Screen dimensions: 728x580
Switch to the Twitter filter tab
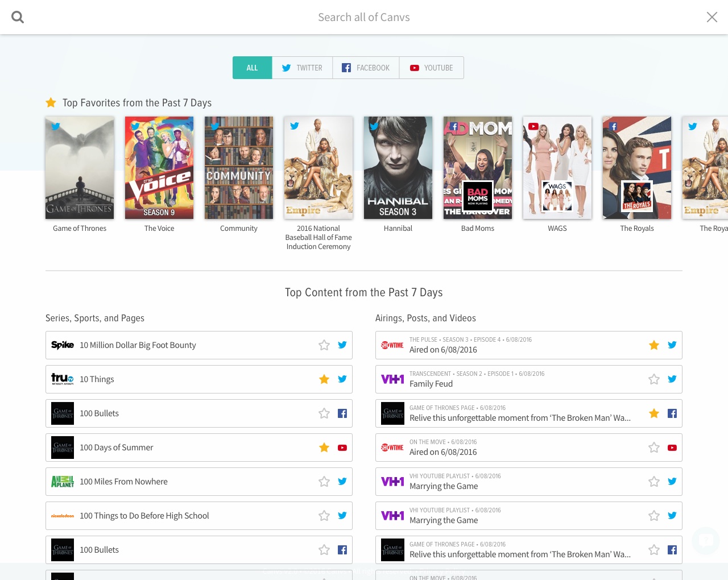[302, 68]
